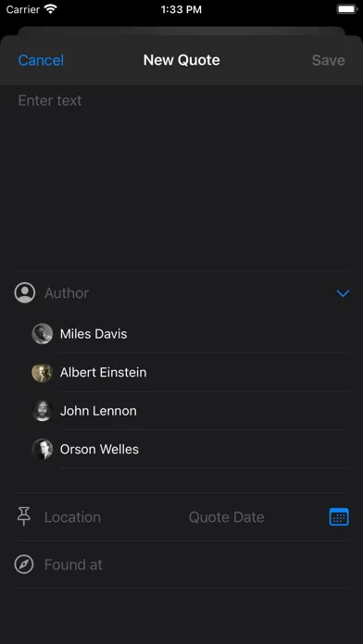Click the Author person icon
This screenshot has height=644, width=363.
(x=25, y=292)
